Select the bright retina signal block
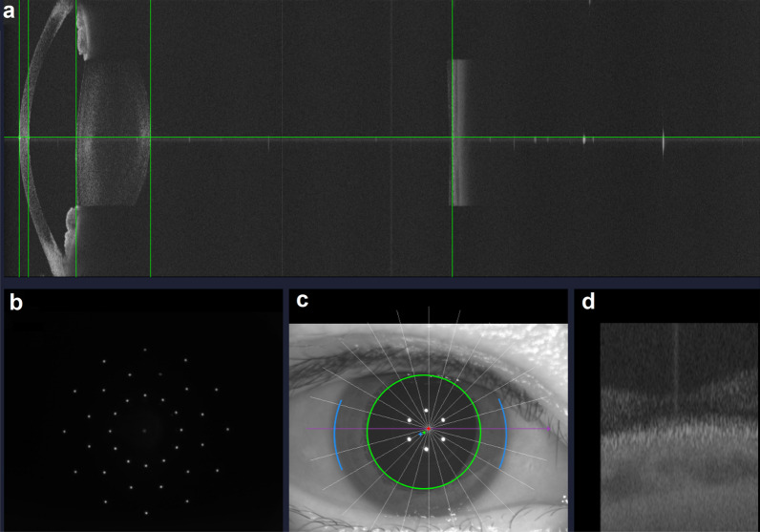This screenshot has width=760, height=532. click(460, 132)
